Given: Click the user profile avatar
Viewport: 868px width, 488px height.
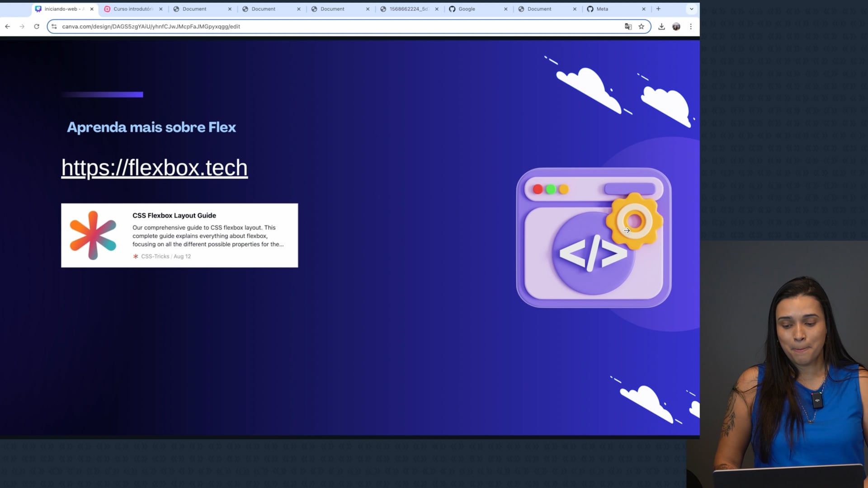Looking at the screenshot, I should coord(676,27).
